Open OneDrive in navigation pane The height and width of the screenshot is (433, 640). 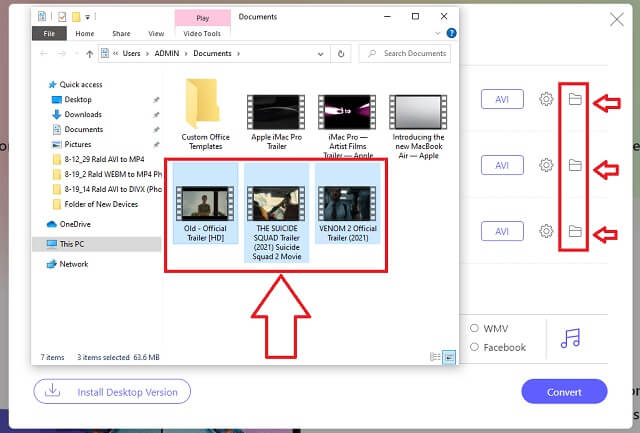click(x=75, y=224)
